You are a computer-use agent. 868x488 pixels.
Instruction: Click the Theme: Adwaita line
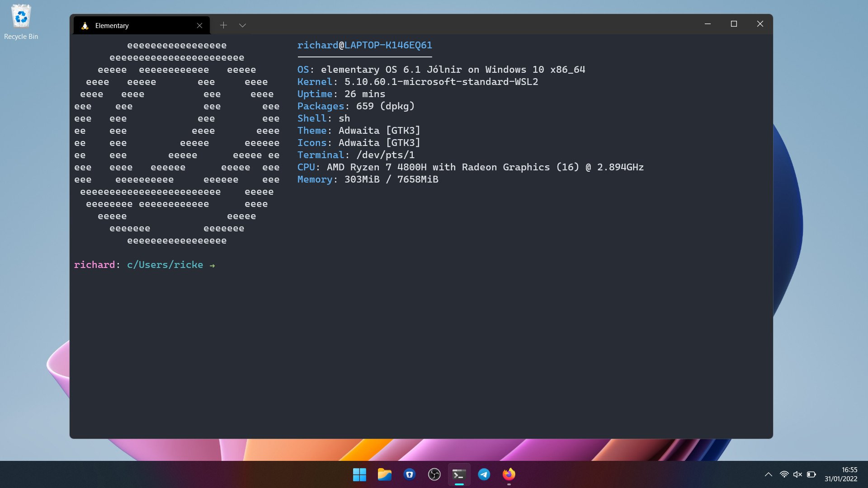click(x=359, y=131)
